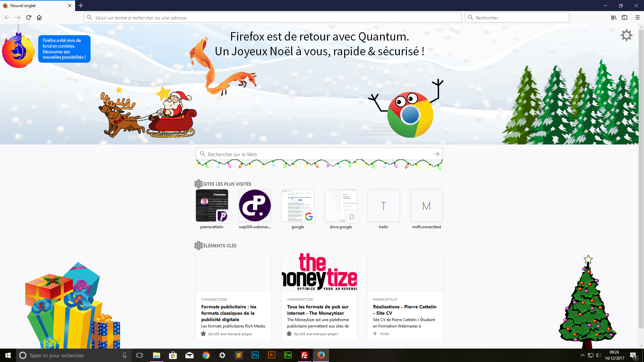Switch to Firefox taskbar icon
The image size is (644, 362).
point(321,355)
